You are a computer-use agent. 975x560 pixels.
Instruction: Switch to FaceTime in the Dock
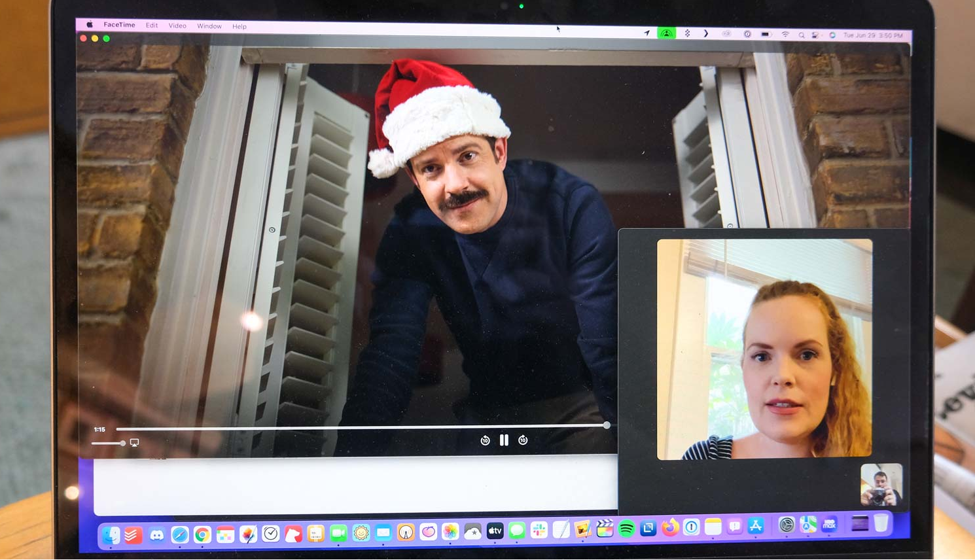click(338, 534)
